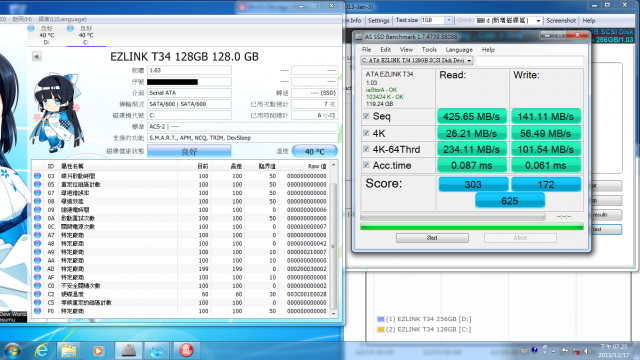Open Windows Explorer folder from the taskbar
The width and height of the screenshot is (640, 360).
click(x=69, y=350)
